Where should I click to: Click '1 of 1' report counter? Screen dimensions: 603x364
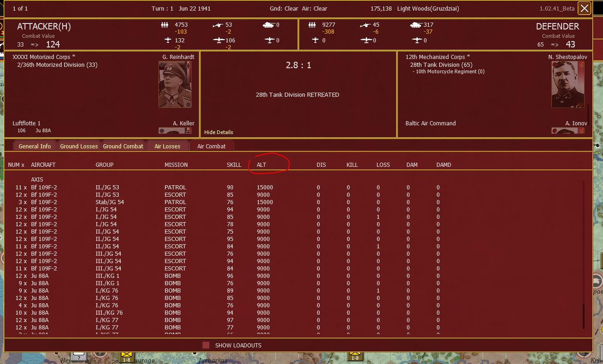[x=20, y=9]
